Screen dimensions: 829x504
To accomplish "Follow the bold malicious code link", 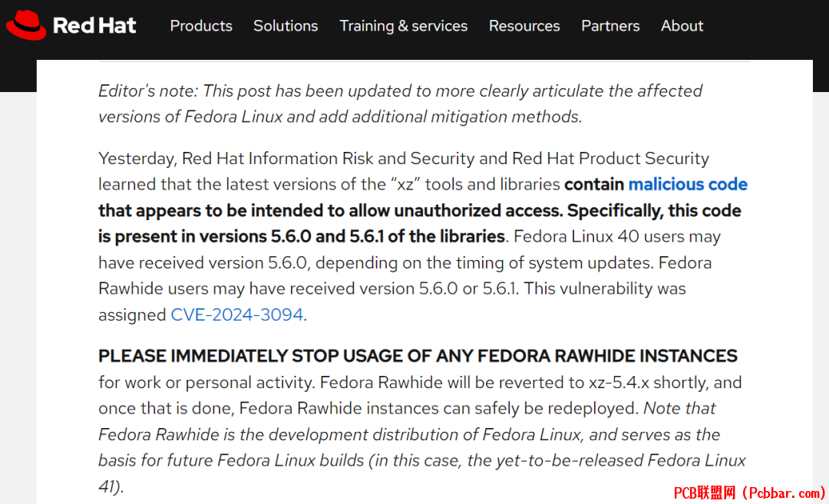I will [688, 184].
